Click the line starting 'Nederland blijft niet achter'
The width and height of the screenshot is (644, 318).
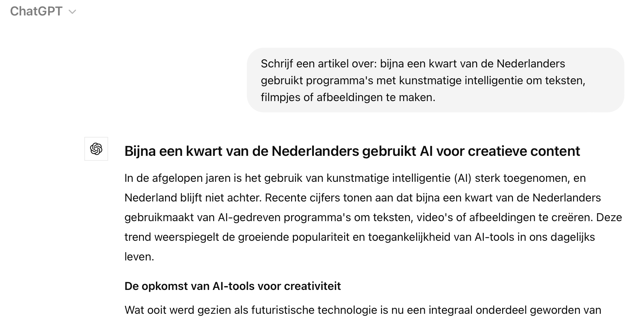point(362,198)
